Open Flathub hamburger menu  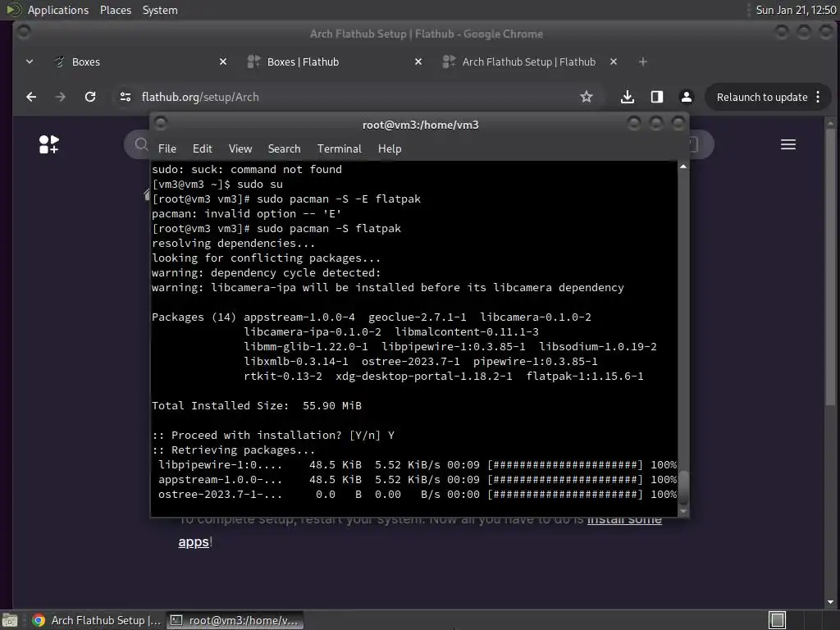click(788, 144)
